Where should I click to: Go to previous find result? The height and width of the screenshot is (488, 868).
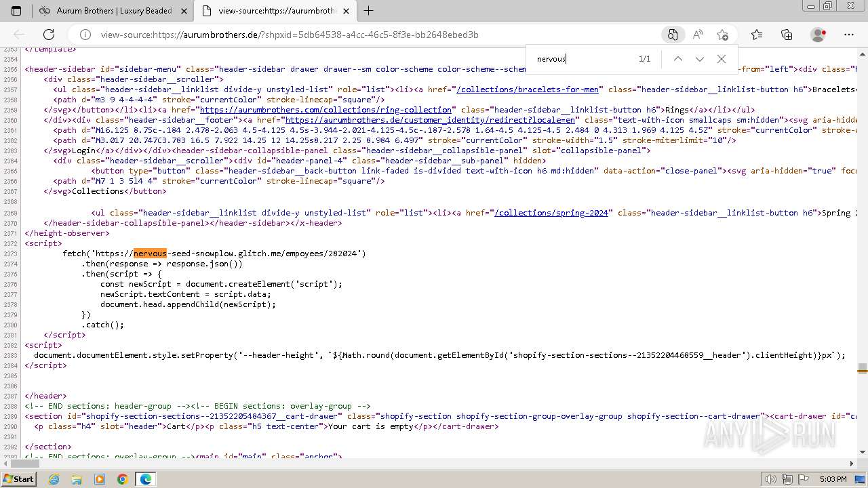(x=677, y=59)
